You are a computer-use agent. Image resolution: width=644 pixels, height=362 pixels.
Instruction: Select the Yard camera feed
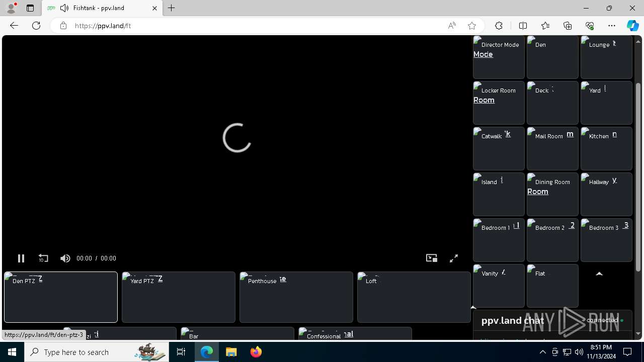(606, 103)
